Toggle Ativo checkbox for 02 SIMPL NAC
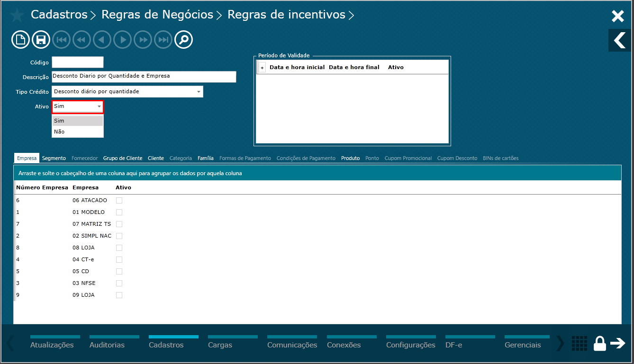Viewport: 634px width, 364px height. point(119,236)
